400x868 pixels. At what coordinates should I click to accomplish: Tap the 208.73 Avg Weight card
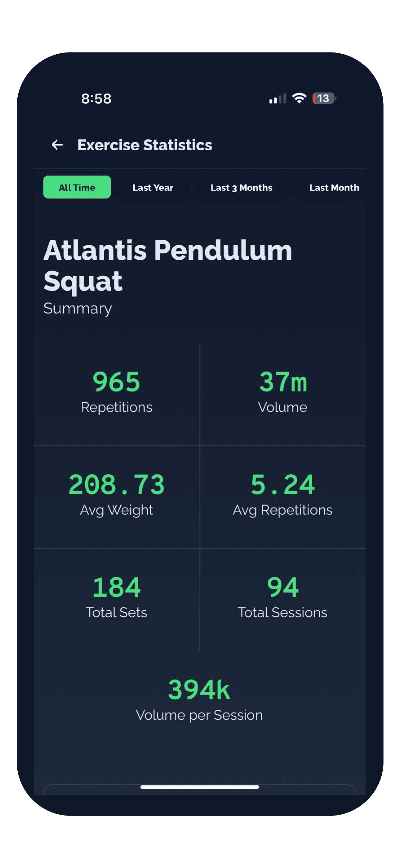[117, 497]
